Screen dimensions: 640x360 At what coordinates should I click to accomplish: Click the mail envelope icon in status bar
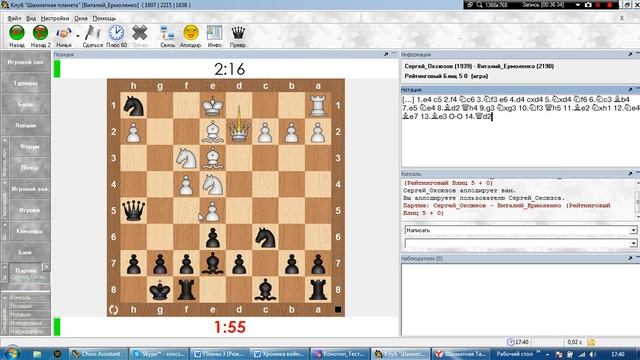[x=591, y=342]
